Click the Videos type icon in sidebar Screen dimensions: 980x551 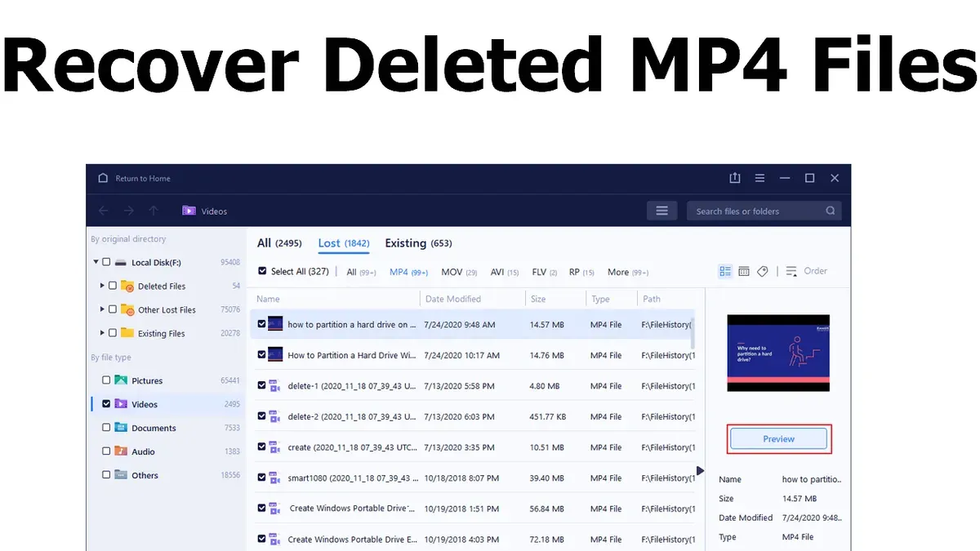(121, 404)
